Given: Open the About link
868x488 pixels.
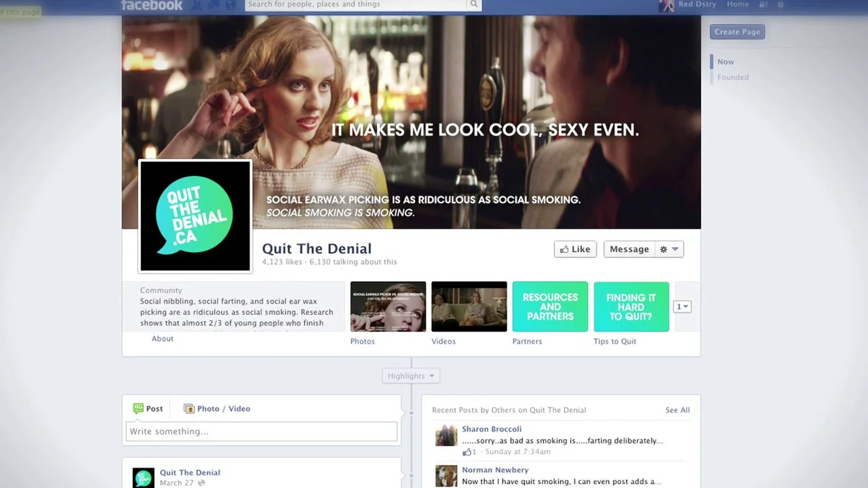Looking at the screenshot, I should pyautogui.click(x=163, y=339).
